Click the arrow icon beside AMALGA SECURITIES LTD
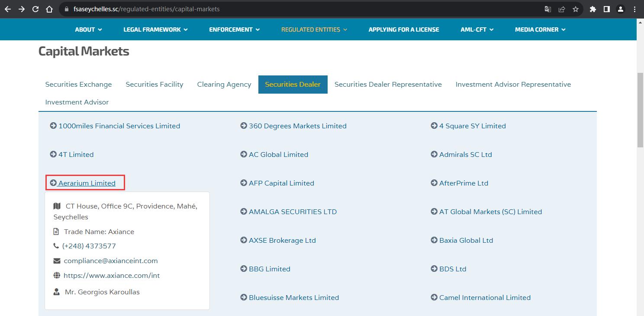Screen dimensions: 644x316 [244, 212]
